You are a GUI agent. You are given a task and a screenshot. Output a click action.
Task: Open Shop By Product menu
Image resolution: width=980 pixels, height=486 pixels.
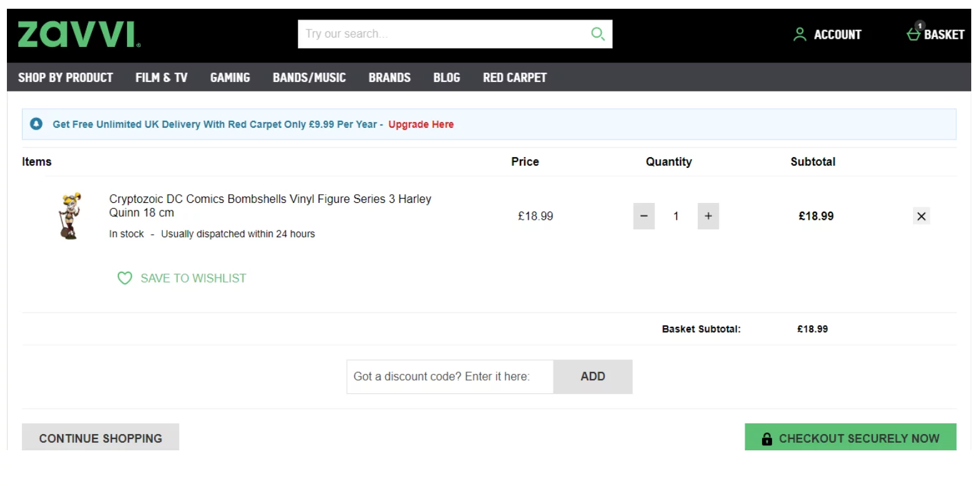(x=66, y=78)
